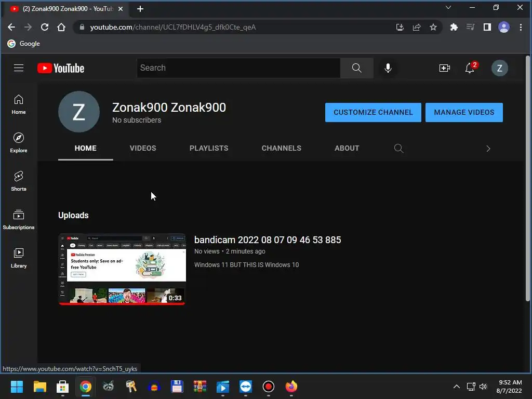The height and width of the screenshot is (399, 532).
Task: Click the Uploads section heading
Action: click(73, 215)
